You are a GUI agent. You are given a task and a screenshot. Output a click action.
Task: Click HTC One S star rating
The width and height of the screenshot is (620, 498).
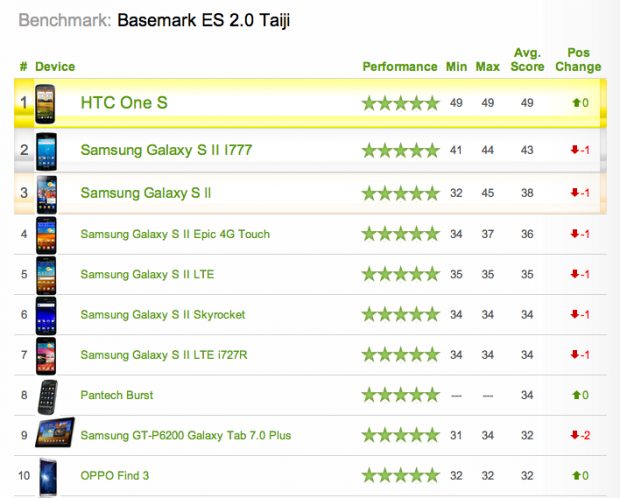(401, 103)
